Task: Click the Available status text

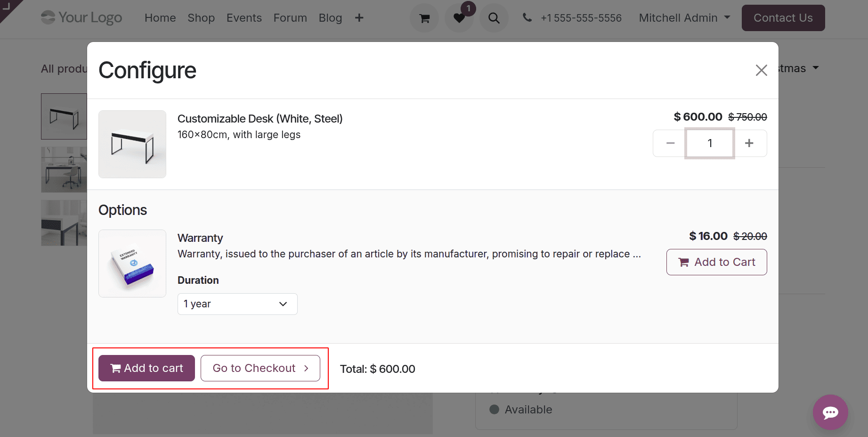Action: coord(528,410)
